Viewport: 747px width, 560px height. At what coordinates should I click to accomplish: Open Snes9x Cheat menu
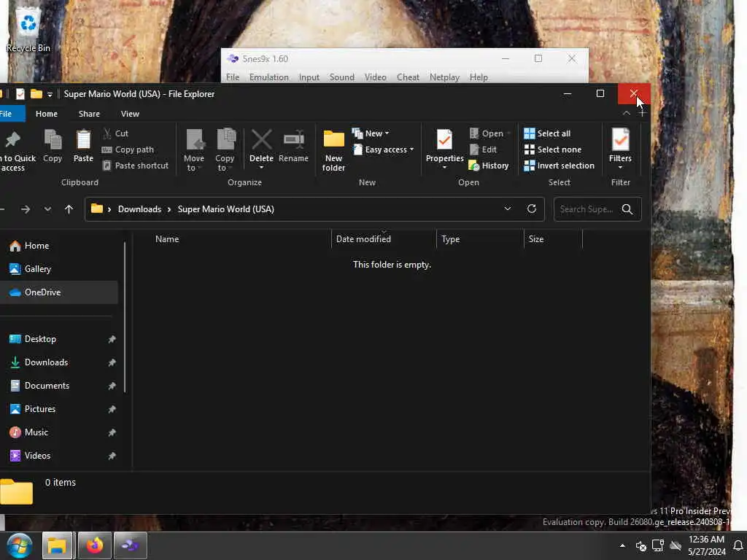[409, 77]
